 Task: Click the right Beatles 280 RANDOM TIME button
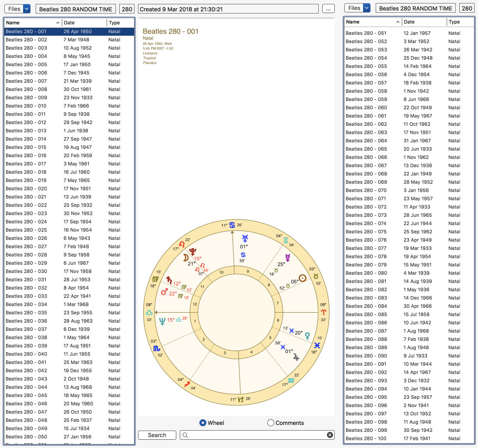point(415,8)
